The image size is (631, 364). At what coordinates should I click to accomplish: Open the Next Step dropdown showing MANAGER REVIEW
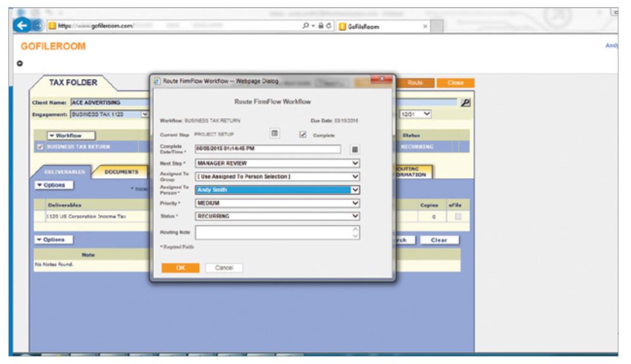pyautogui.click(x=277, y=164)
